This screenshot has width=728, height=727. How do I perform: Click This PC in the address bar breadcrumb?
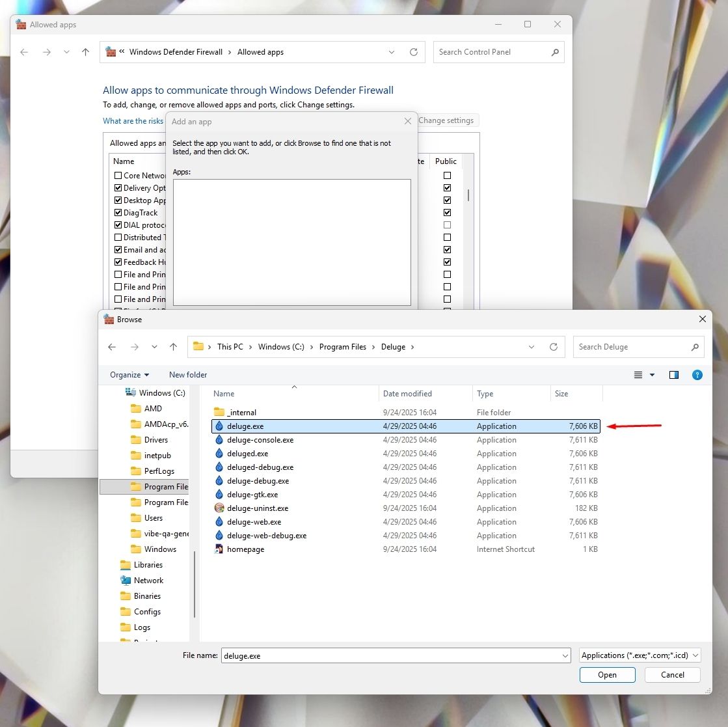230,346
